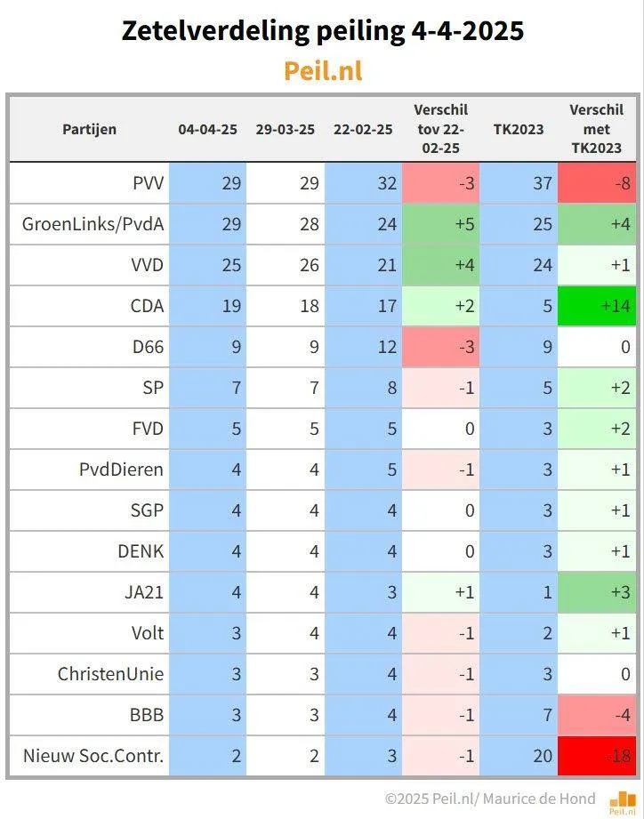Select the ChristenUnie row label
The width and height of the screenshot is (644, 819).
click(x=110, y=674)
